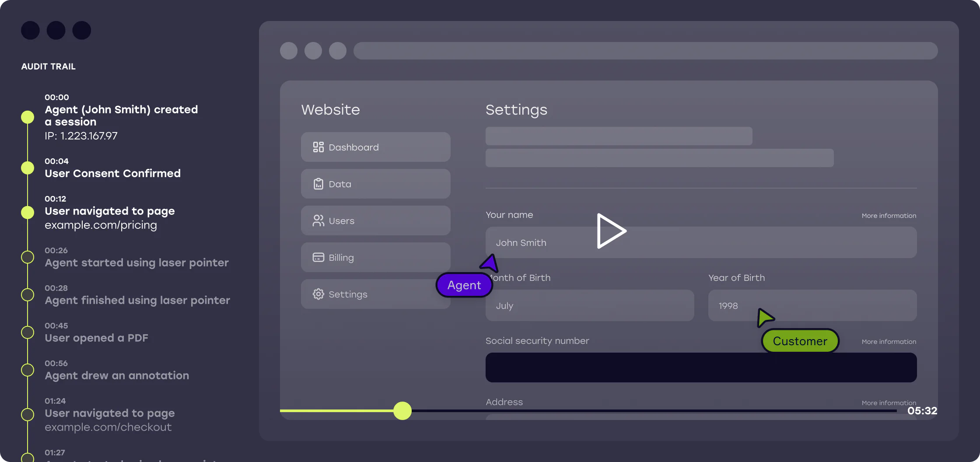Click the playback progress slider handle
Viewport: 980px width, 462px height.
point(402,411)
